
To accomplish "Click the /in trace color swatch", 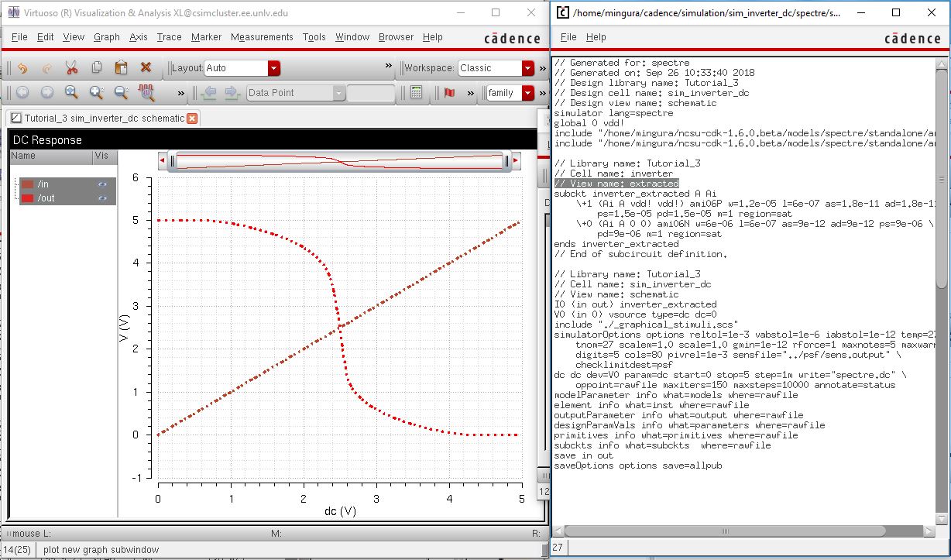I will tap(27, 184).
